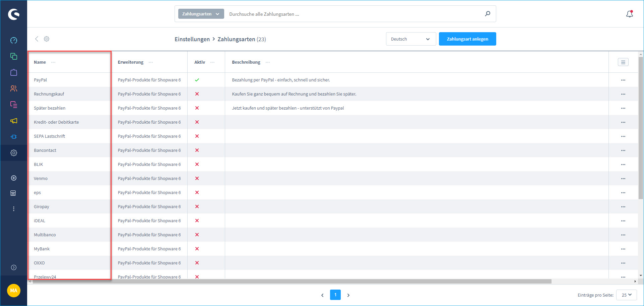Screen dimensions: 644x306
Task: Open entries per page dropdown showing 25
Action: click(x=626, y=295)
